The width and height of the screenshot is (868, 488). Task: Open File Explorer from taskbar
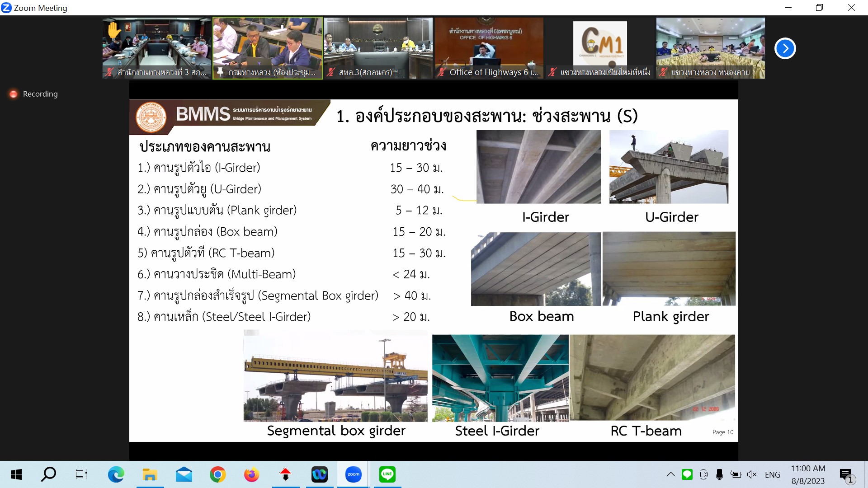click(x=150, y=474)
